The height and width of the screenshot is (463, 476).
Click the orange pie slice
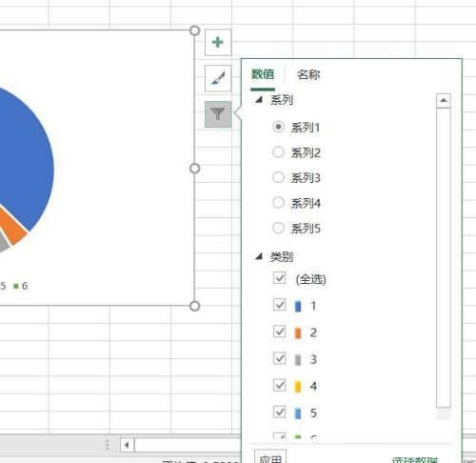(12, 227)
